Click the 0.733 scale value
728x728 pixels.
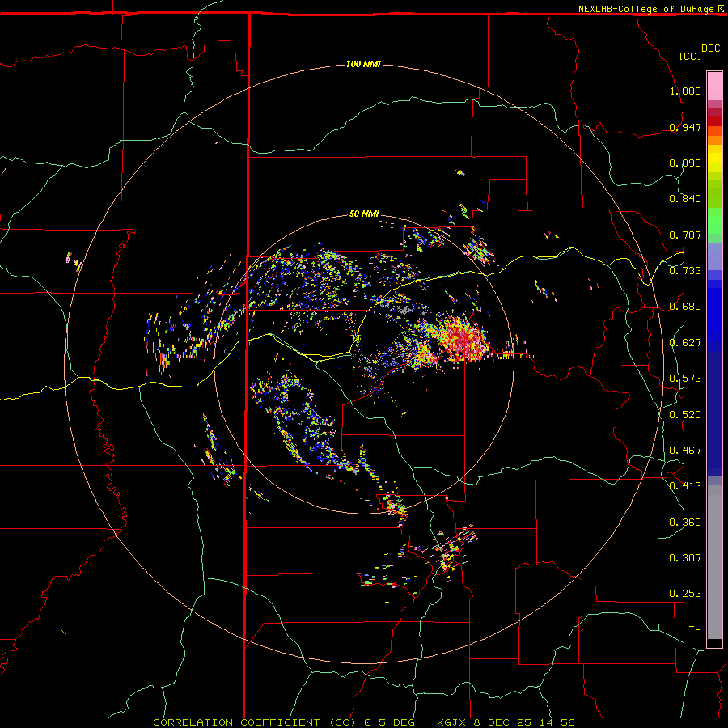685,271
